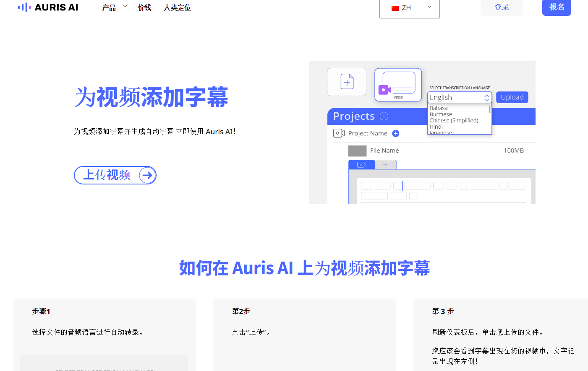Click the 第2步 card heading
The width and height of the screenshot is (588, 371).
(241, 311)
